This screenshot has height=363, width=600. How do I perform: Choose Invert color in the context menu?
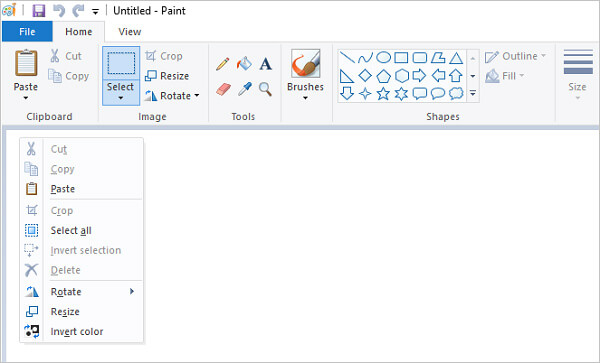[x=82, y=332]
